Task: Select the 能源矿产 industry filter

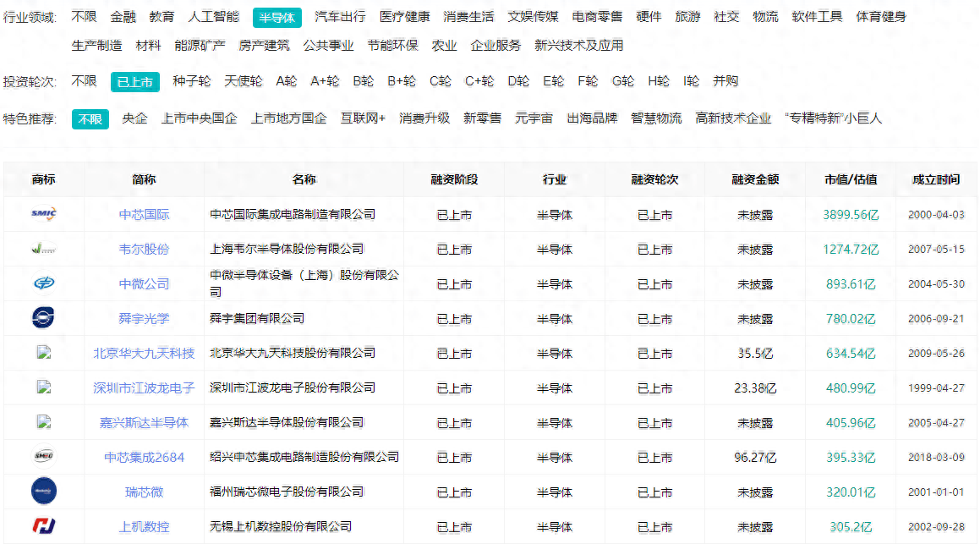Action: [x=200, y=46]
